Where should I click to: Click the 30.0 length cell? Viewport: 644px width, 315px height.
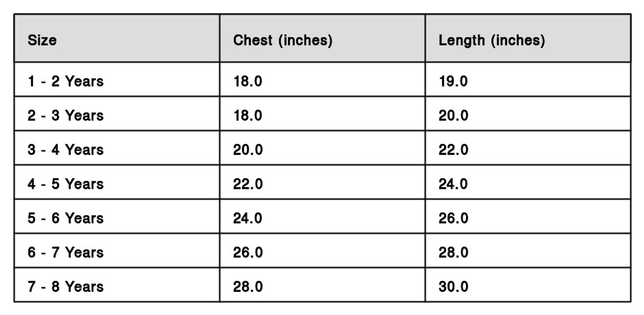(x=453, y=286)
